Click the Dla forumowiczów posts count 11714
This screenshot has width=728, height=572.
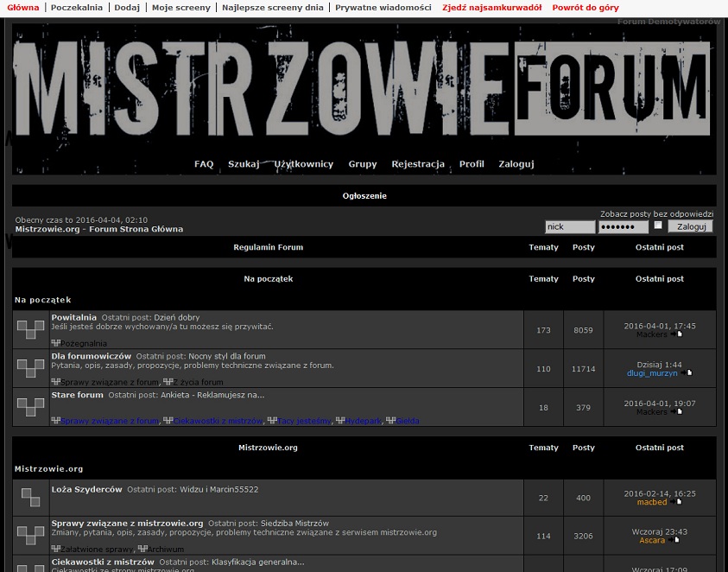(x=583, y=369)
